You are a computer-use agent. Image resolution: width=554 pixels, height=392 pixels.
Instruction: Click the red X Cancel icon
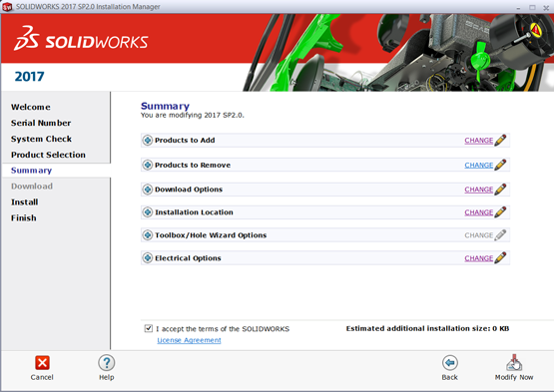coord(42,363)
